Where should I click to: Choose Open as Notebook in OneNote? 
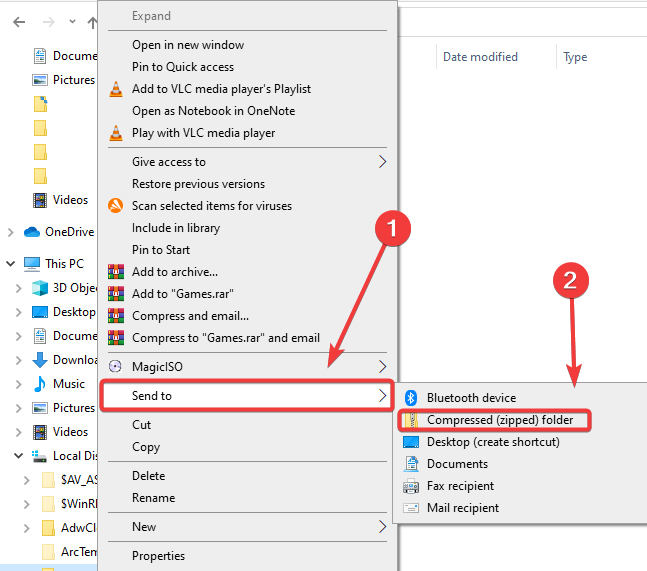coord(213,111)
